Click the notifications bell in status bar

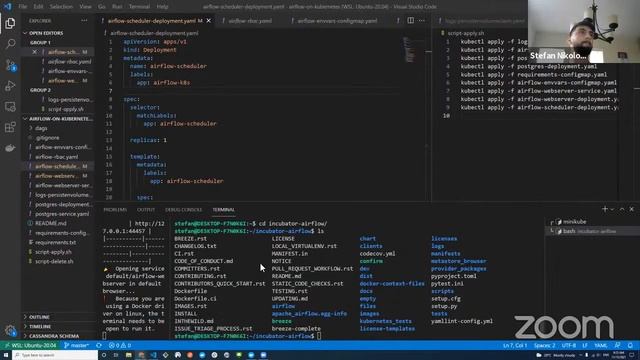(630, 345)
